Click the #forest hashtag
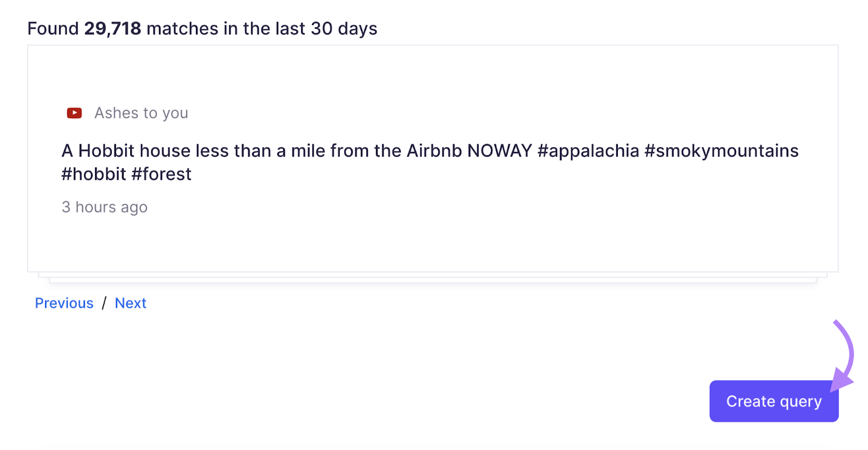This screenshot has width=868, height=450. (161, 174)
